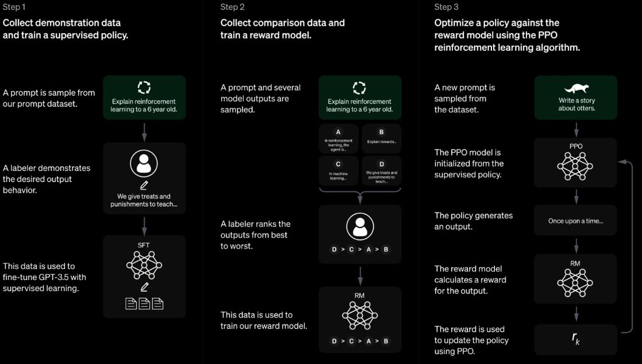Screen dimensions: 642x364
Task: Click the three document icons under SFT
Action: point(144,304)
